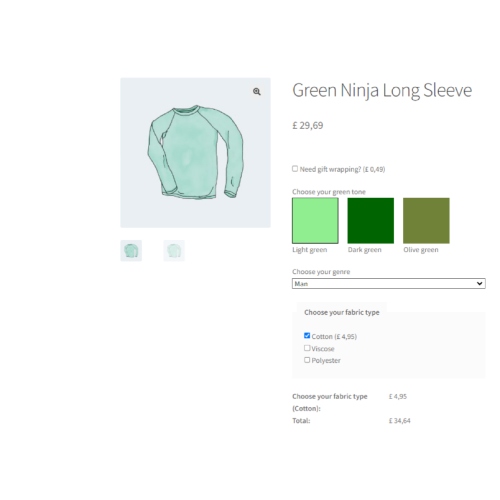This screenshot has width=500, height=500.
Task: Uncheck the Cotton fabric checkbox
Action: 307,335
